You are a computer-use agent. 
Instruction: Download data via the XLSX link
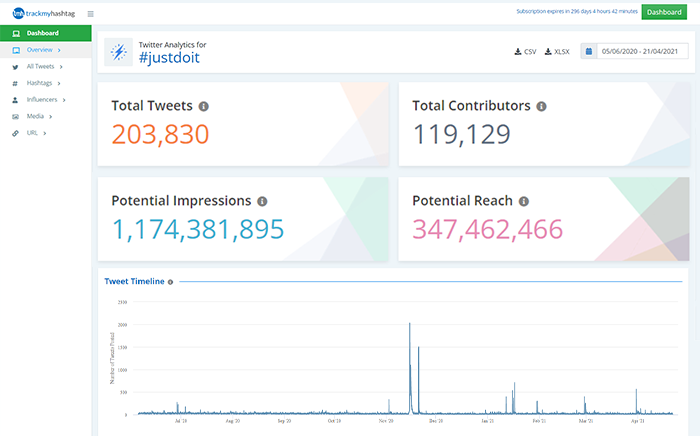click(557, 52)
